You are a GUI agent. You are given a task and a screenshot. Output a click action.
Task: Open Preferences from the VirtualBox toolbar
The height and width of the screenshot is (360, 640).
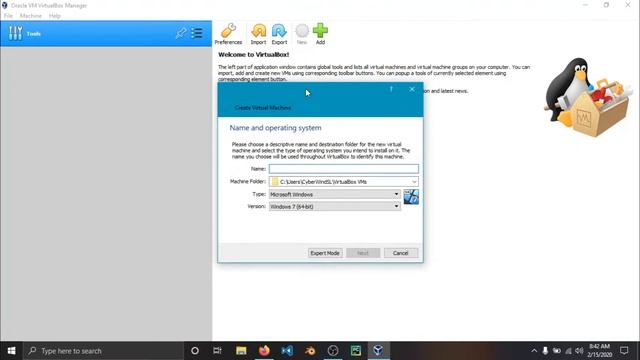pyautogui.click(x=228, y=34)
